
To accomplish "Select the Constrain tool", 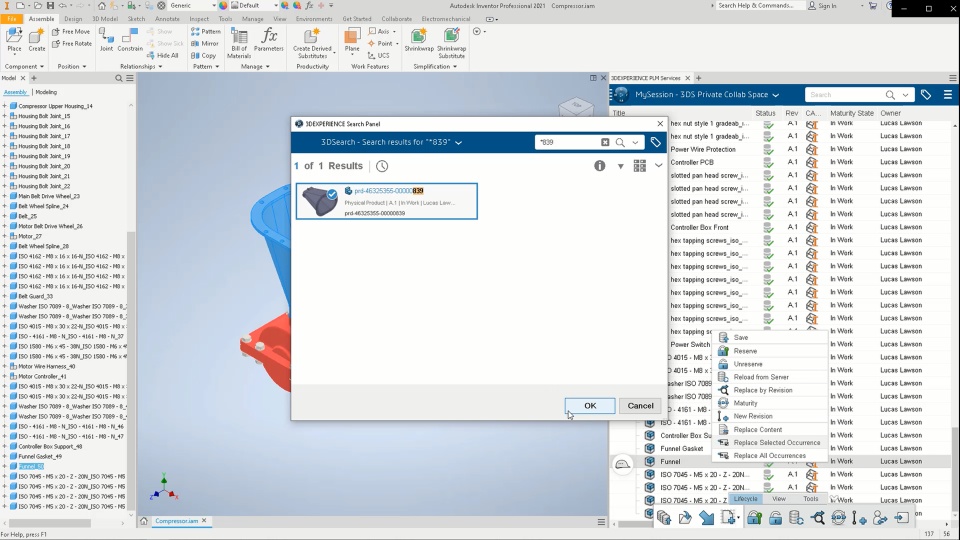I will click(x=130, y=40).
